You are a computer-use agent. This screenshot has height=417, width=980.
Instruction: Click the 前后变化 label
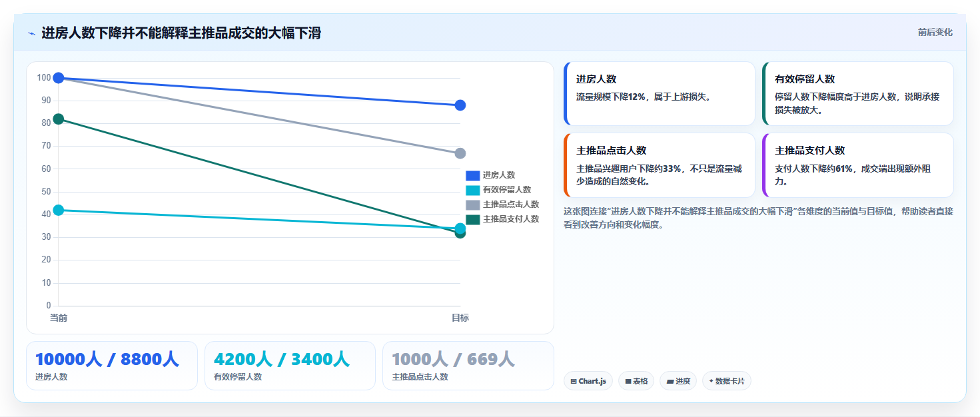click(x=935, y=32)
